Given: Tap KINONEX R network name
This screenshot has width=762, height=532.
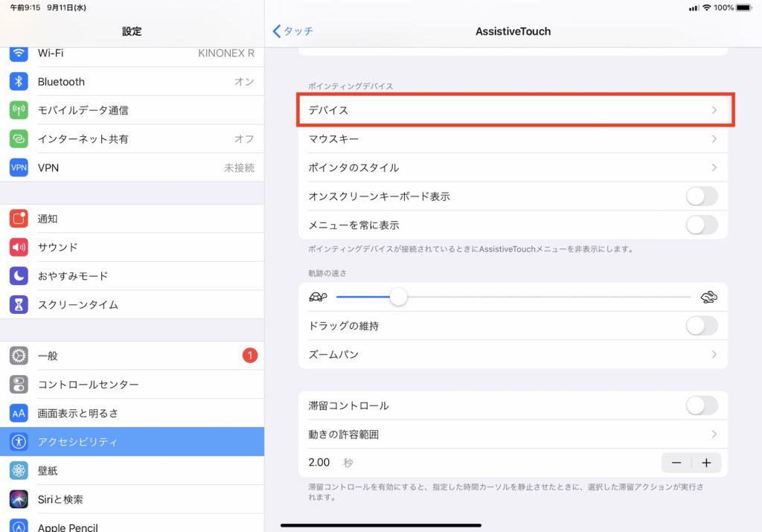Looking at the screenshot, I should click(x=226, y=53).
